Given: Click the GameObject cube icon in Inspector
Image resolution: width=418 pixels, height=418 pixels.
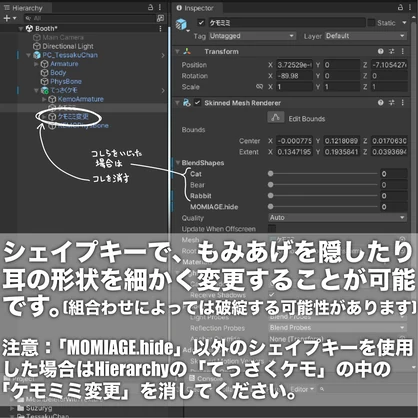Looking at the screenshot, I should click(181, 24).
